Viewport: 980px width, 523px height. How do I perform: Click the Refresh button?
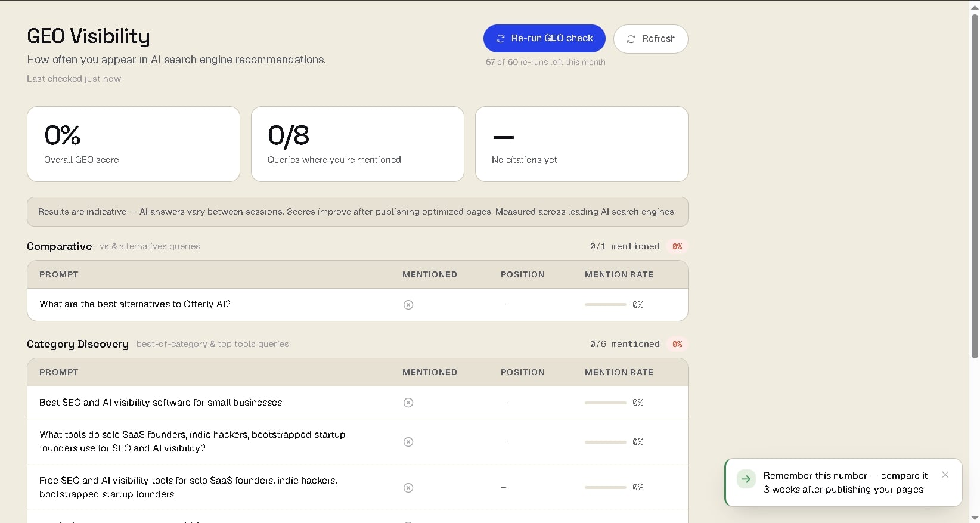pos(650,39)
